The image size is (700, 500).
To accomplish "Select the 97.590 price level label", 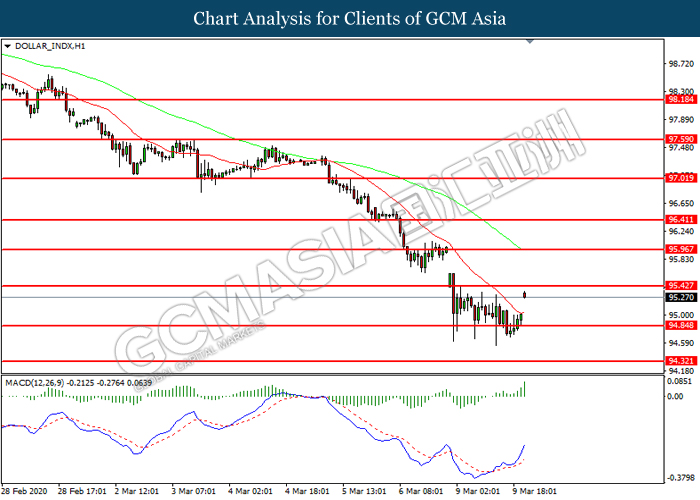I will click(x=681, y=139).
